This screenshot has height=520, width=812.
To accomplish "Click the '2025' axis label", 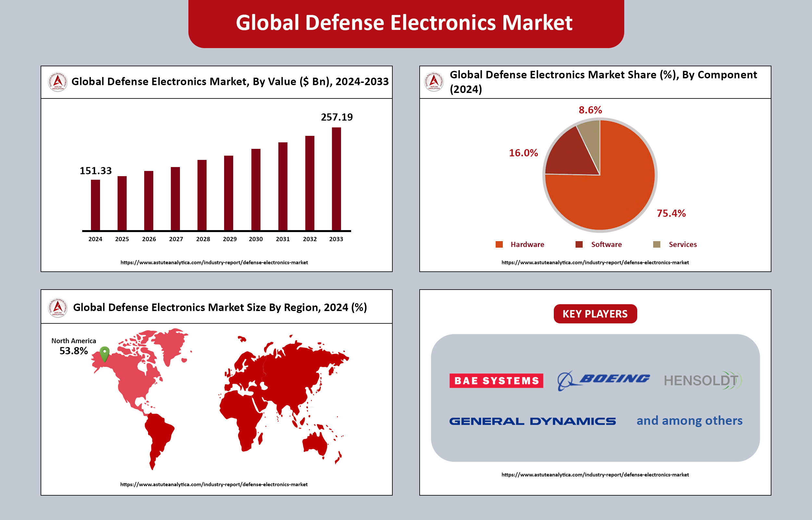I will point(122,239).
